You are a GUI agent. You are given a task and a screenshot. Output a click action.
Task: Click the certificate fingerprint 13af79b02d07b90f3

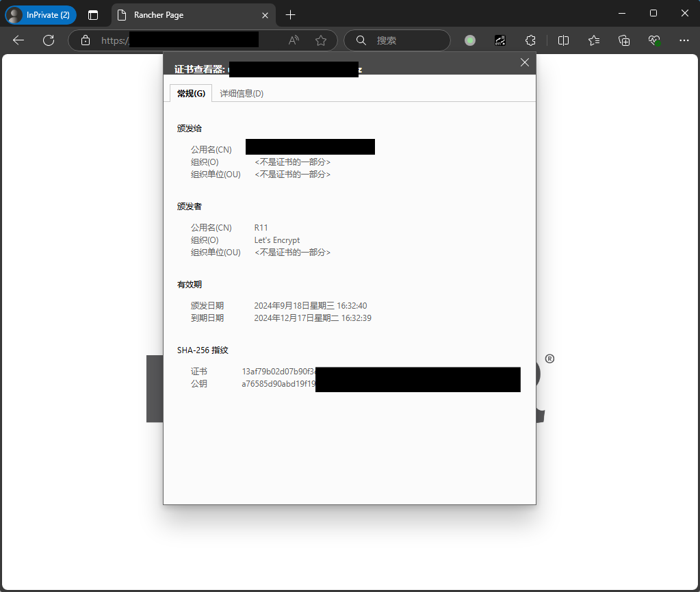pyautogui.click(x=278, y=372)
